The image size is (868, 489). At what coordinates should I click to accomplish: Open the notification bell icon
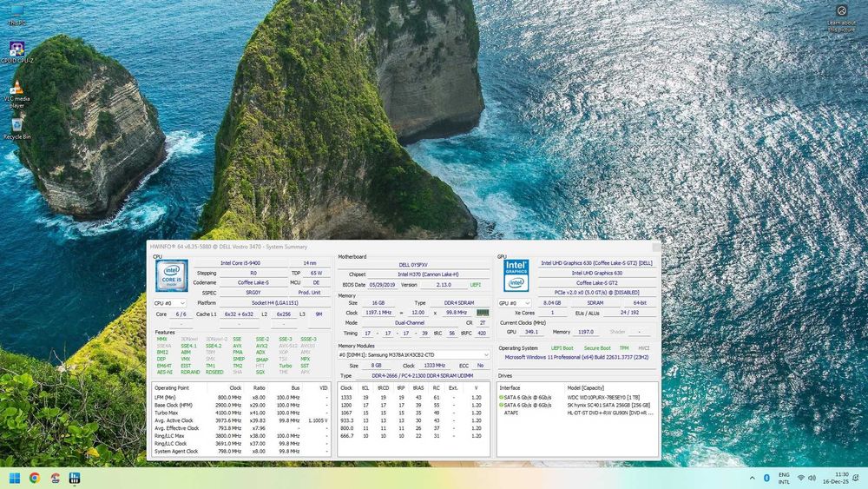point(856,478)
